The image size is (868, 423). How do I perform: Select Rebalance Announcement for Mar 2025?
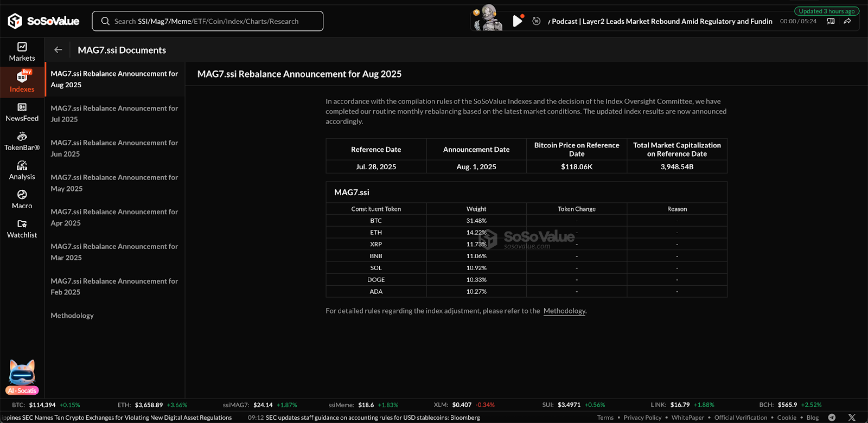tap(114, 252)
